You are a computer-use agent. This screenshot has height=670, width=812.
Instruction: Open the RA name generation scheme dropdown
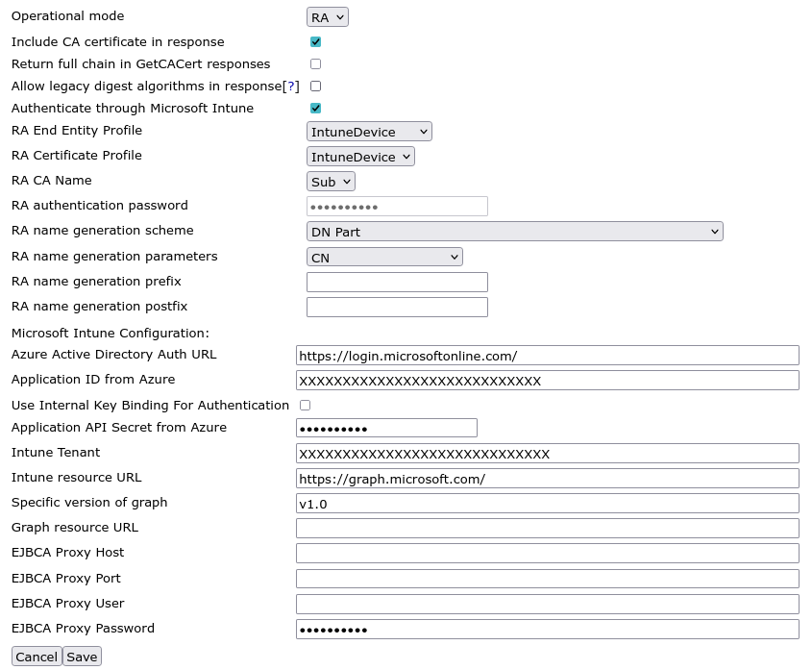click(514, 231)
